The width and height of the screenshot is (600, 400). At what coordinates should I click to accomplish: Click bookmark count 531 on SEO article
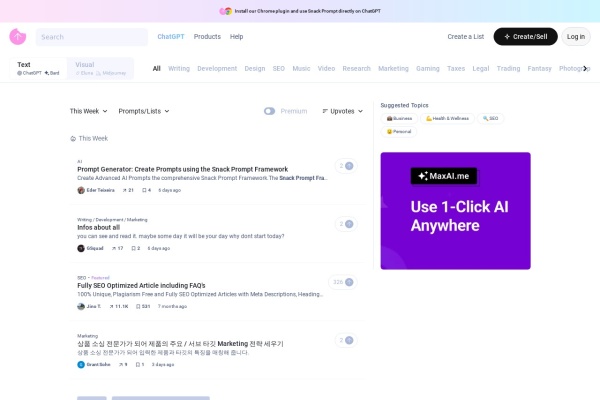(x=143, y=307)
